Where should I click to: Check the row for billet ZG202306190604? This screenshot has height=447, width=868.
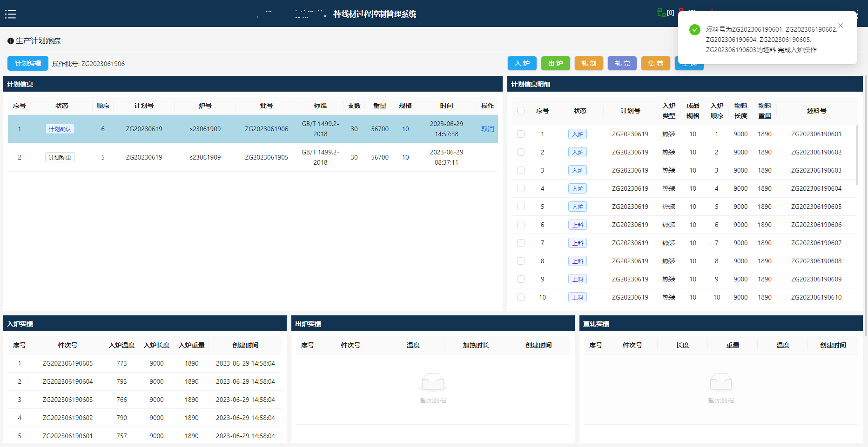tap(521, 188)
